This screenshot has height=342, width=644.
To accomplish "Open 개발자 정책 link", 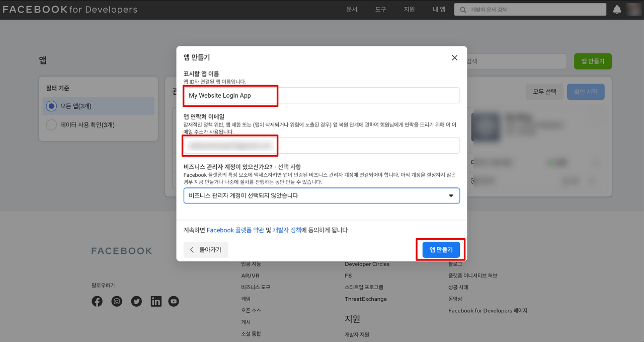I will pyautogui.click(x=287, y=230).
